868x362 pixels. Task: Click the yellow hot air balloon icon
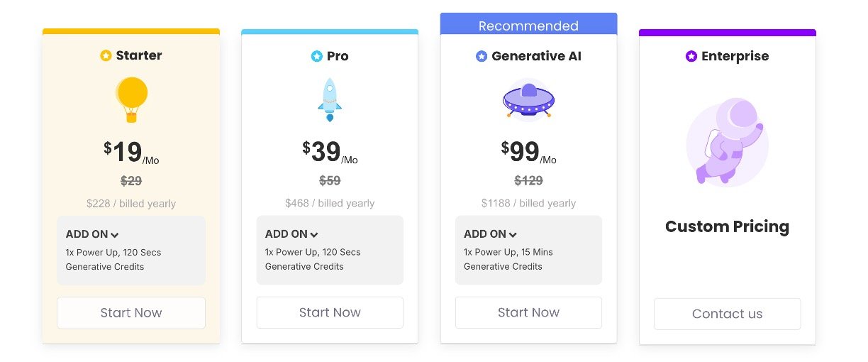click(131, 99)
